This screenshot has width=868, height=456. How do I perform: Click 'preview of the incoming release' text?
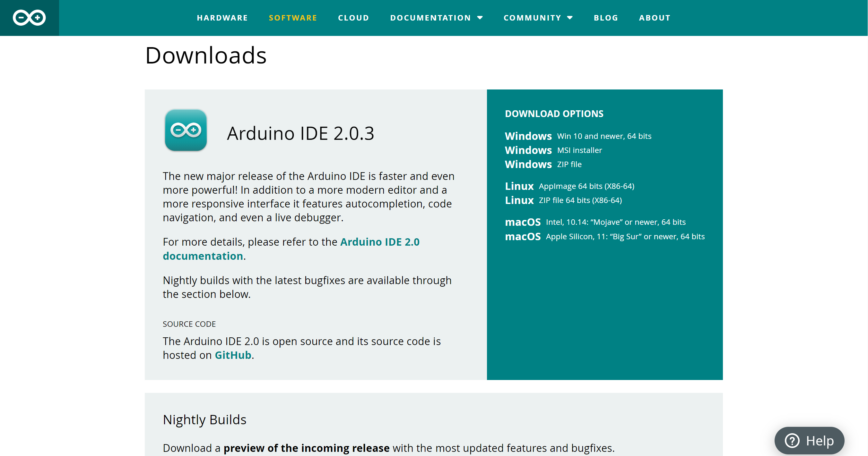(306, 448)
